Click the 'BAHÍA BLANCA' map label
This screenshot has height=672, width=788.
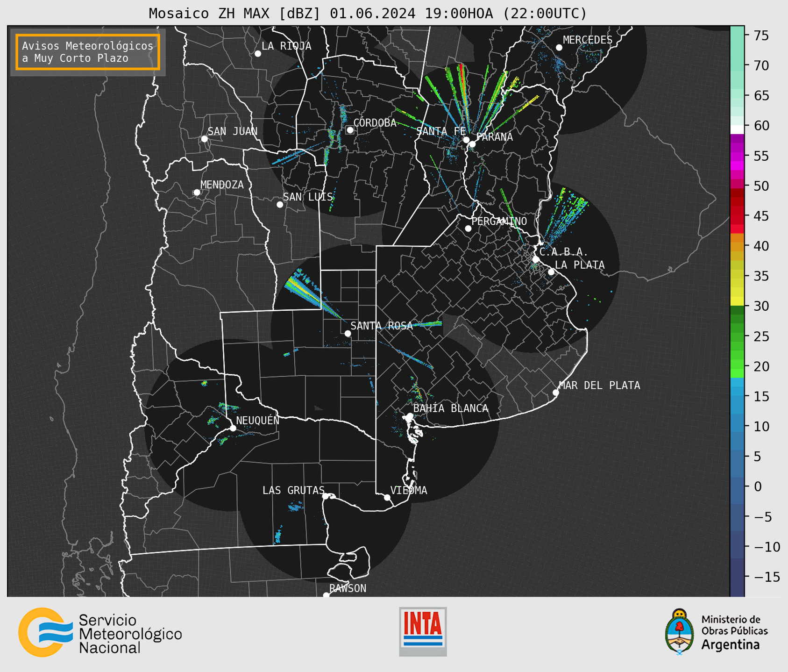click(451, 408)
